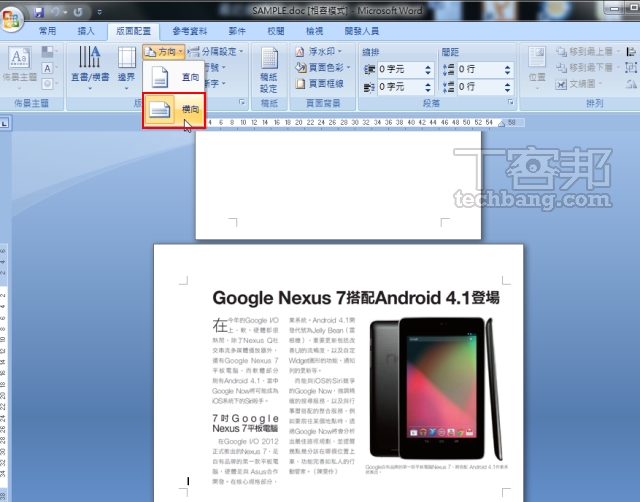
Task: Click the spacing-after field showing 0 行
Action: click(x=479, y=87)
